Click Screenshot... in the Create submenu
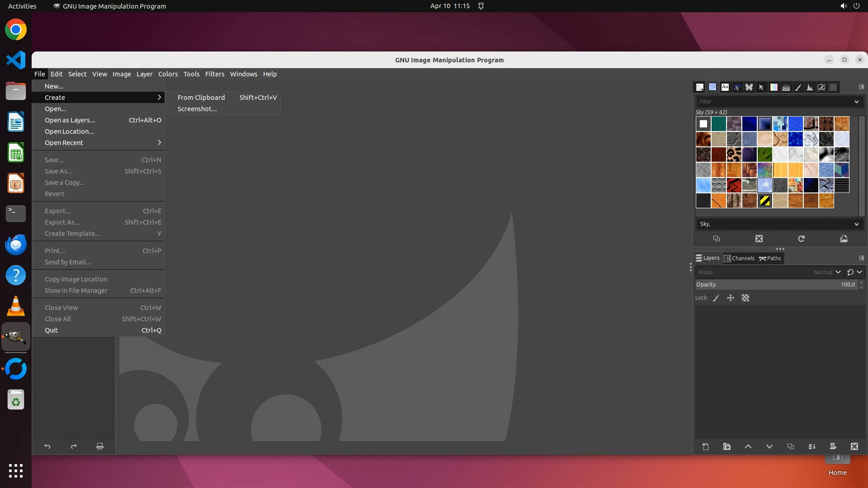 pyautogui.click(x=197, y=109)
